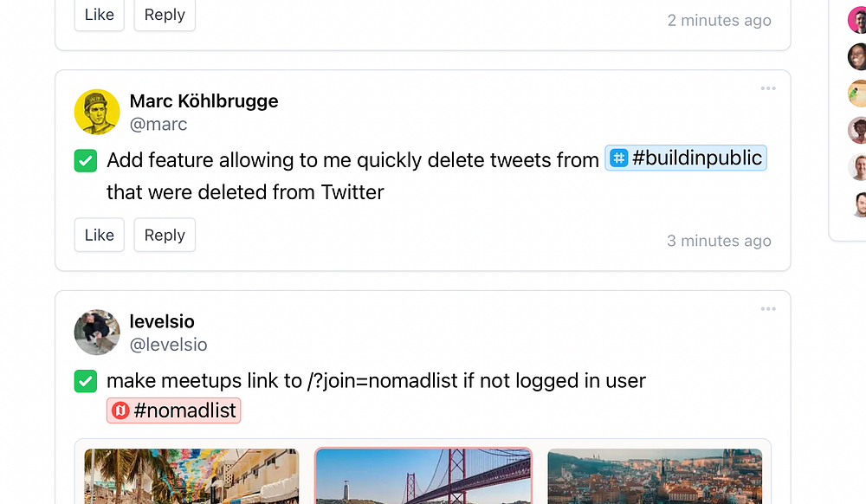This screenshot has width=866, height=504.
Task: Open the red suspension bridge thumbnail
Action: (423, 476)
